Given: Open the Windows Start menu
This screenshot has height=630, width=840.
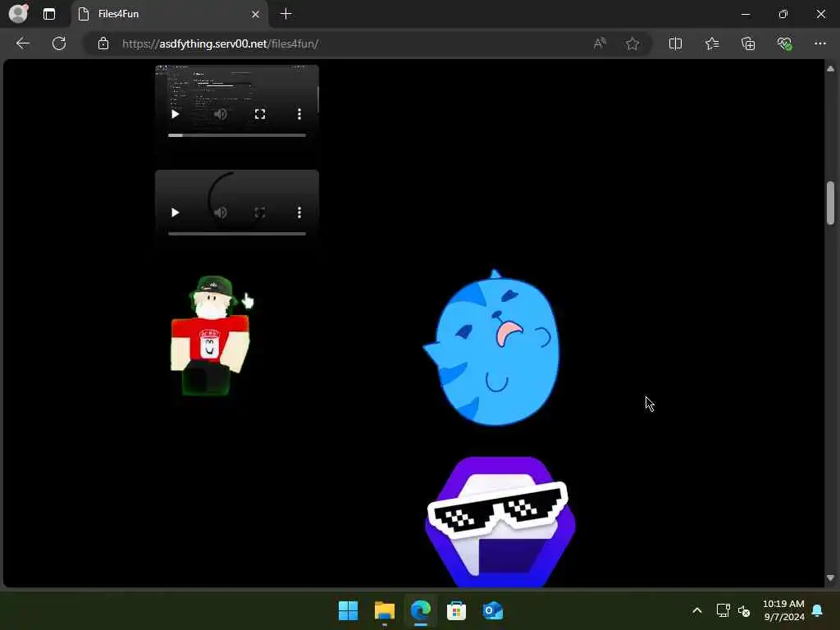Looking at the screenshot, I should tap(348, 610).
